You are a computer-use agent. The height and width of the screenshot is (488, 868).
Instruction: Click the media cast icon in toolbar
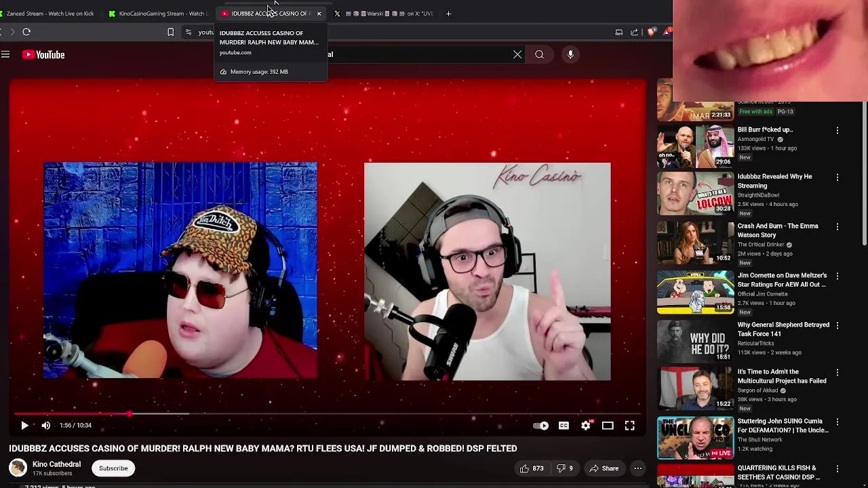tap(618, 32)
